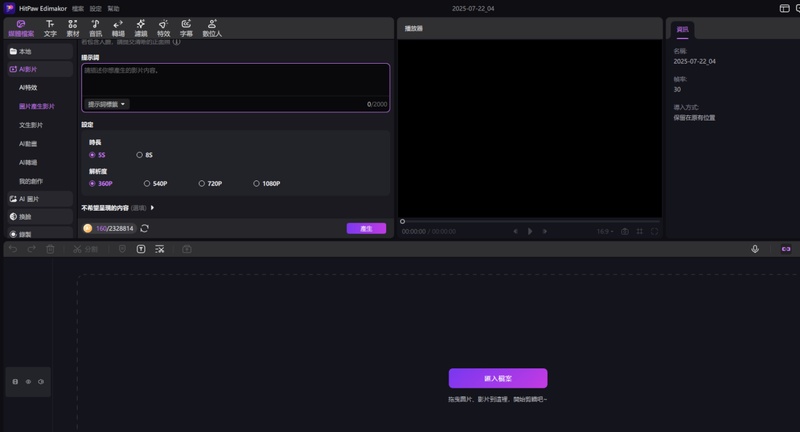Click the microphone voiceover icon
The image size is (800, 432).
point(755,249)
